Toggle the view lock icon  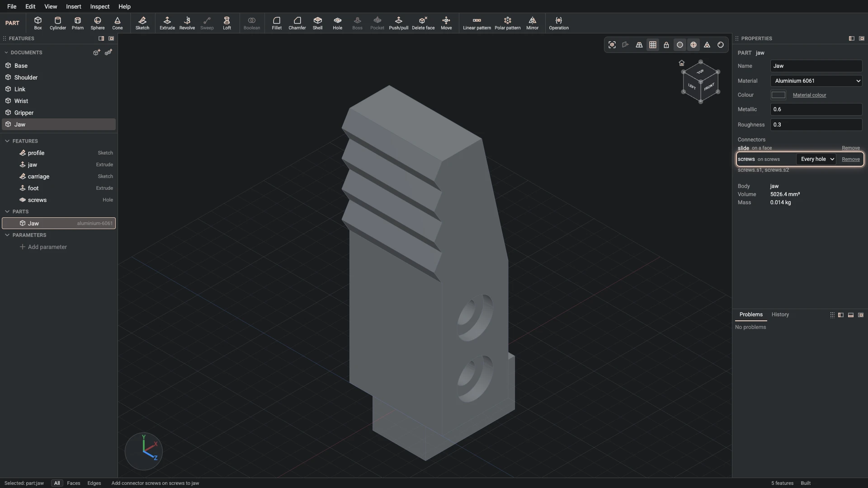(x=666, y=45)
